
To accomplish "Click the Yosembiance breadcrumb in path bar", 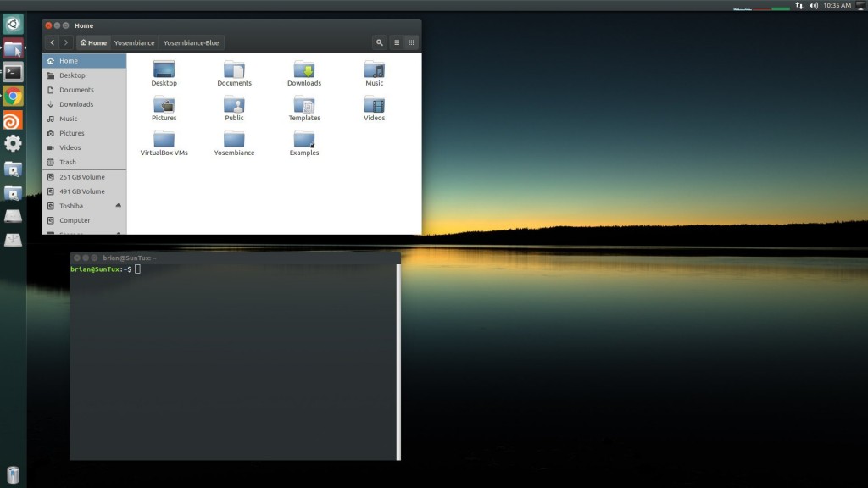I will tap(134, 42).
